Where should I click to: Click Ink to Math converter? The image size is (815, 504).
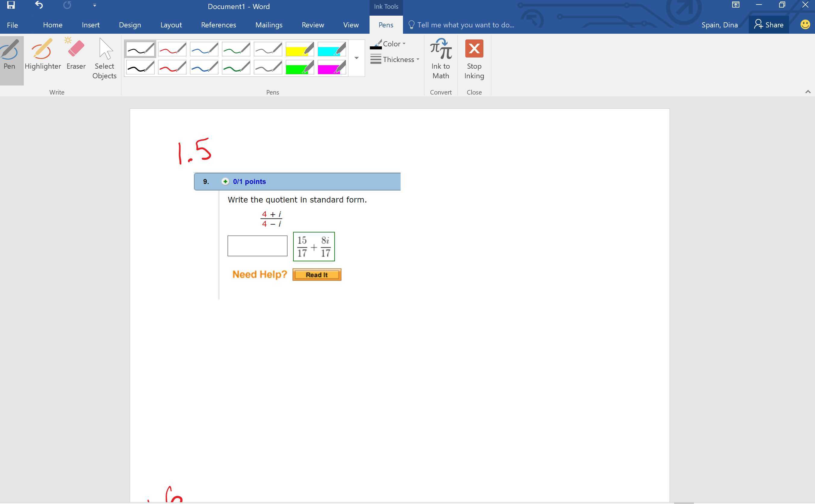coord(441,59)
